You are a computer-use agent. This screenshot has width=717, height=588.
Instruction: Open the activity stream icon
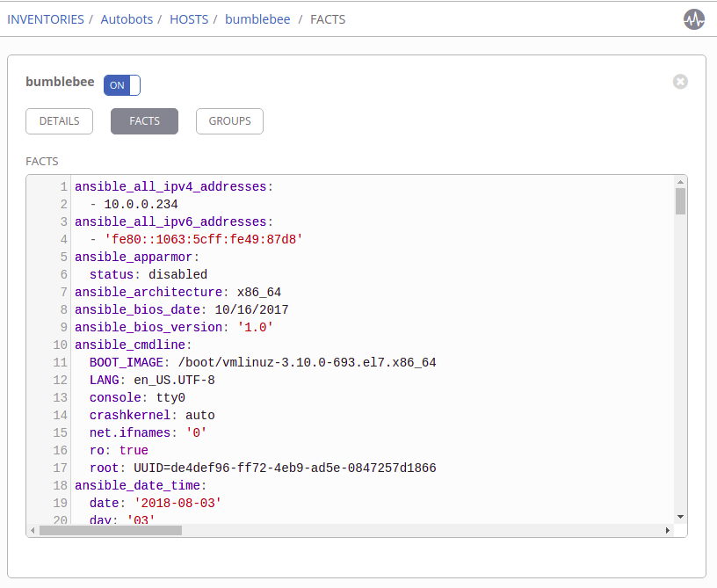click(694, 19)
